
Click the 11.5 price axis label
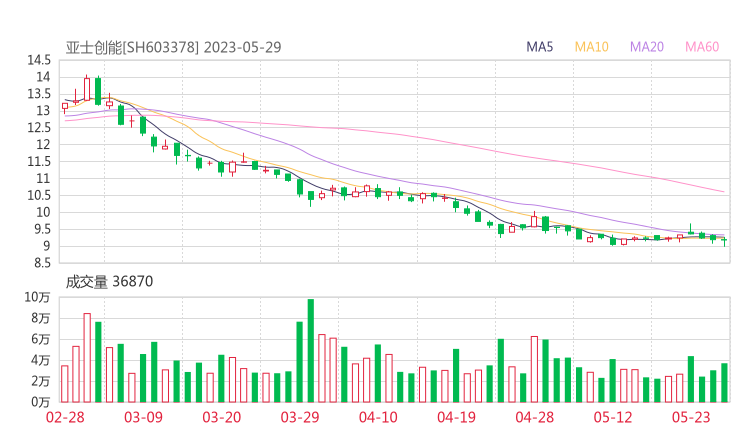coord(39,161)
